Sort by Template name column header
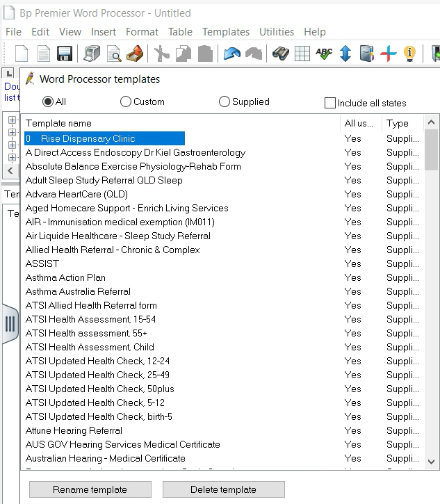This screenshot has height=504, width=440. coord(181,123)
